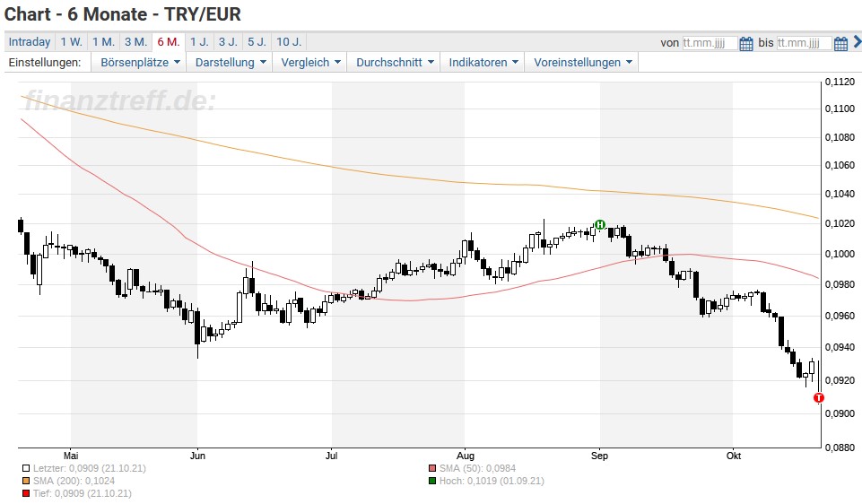Screen dimensions: 862x504
Task: Click the 'Mai' x-axis month label
Action: coord(71,456)
